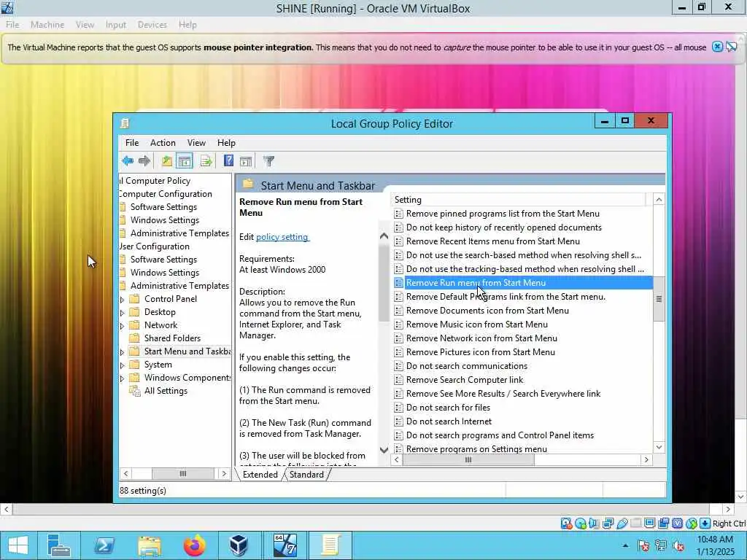Select Administrative Templates under User Configuration
The height and width of the screenshot is (560, 747).
tap(179, 286)
